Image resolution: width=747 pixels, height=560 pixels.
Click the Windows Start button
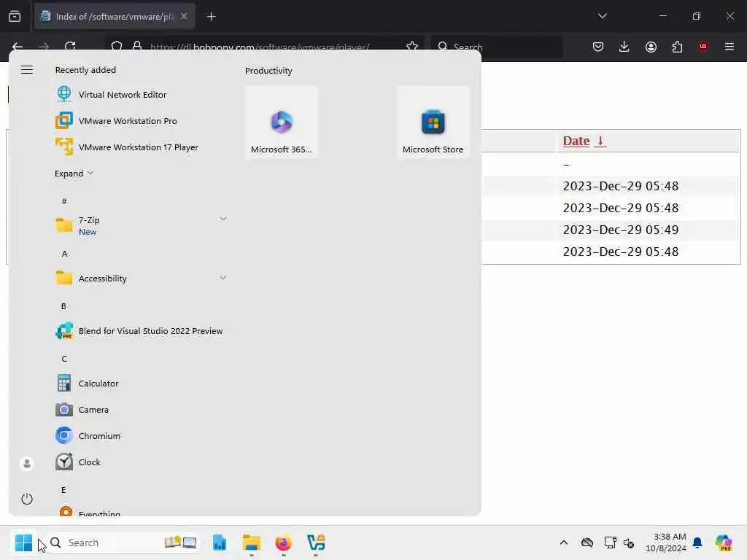23,542
